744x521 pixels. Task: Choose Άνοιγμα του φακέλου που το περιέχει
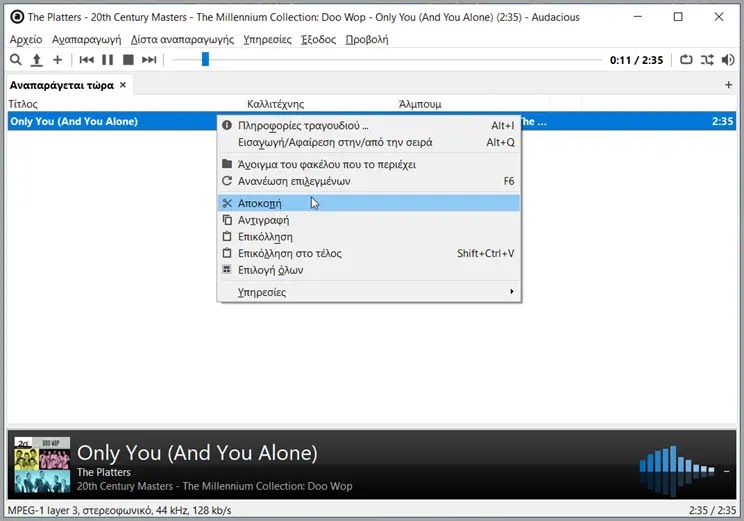pos(369,165)
